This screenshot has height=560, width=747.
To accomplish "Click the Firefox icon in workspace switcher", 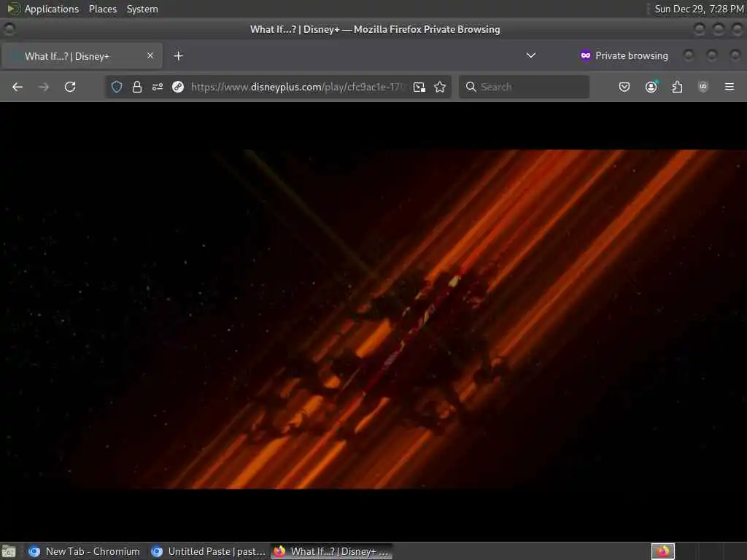I will [x=663, y=551].
